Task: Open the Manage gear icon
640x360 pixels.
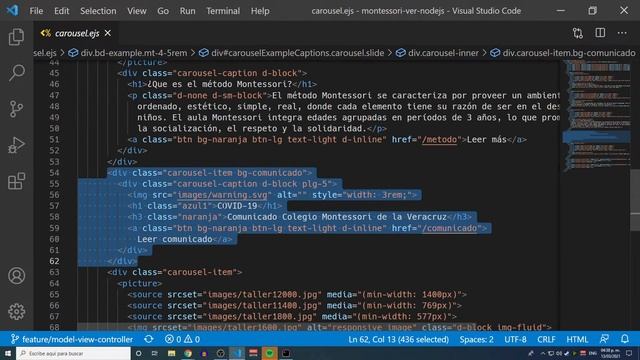Action: (16, 311)
